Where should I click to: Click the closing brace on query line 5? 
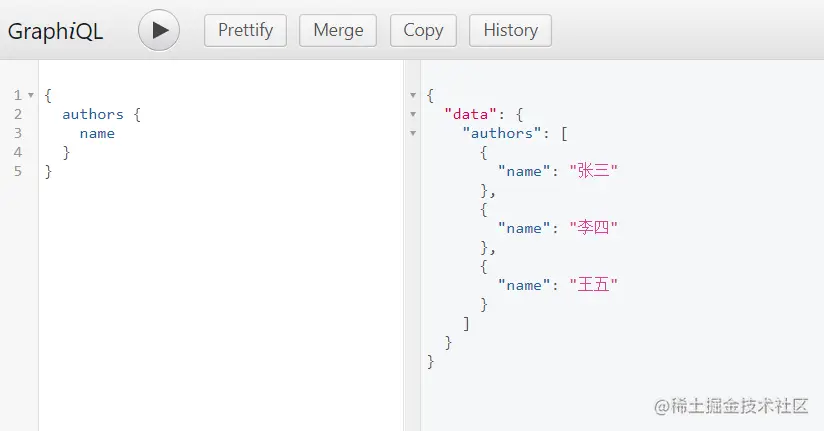(x=48, y=171)
